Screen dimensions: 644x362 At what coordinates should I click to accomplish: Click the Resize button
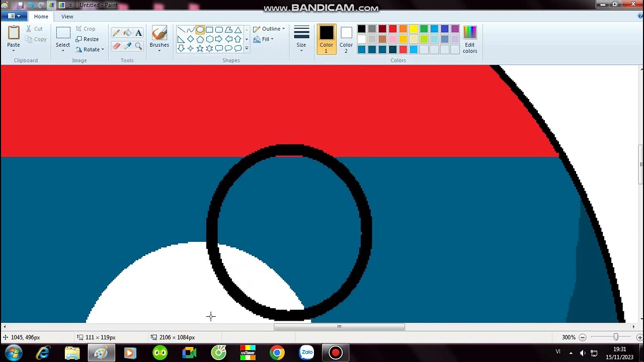[x=87, y=39]
